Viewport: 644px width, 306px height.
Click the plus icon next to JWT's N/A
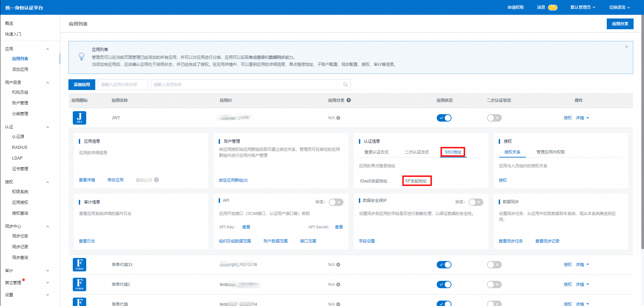pos(338,118)
